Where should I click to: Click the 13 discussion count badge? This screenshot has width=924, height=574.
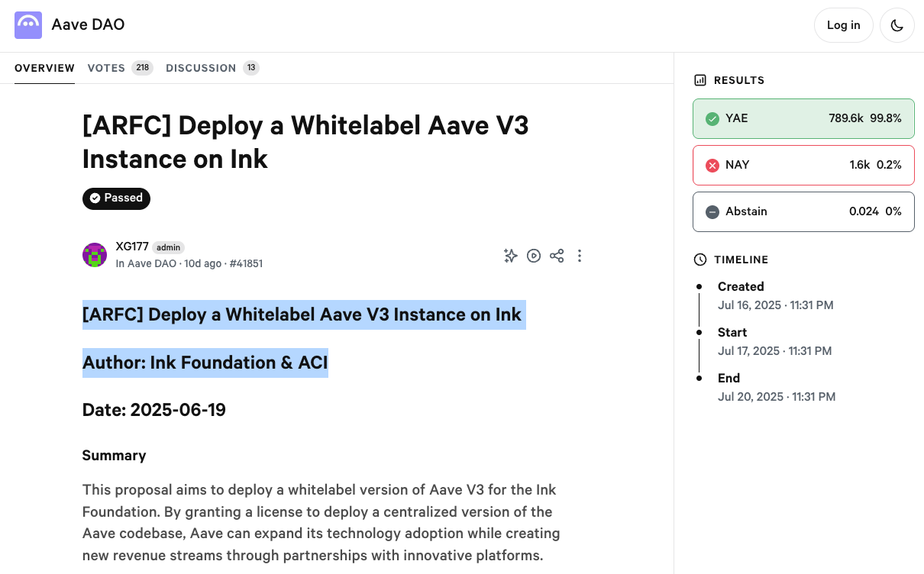[251, 68]
